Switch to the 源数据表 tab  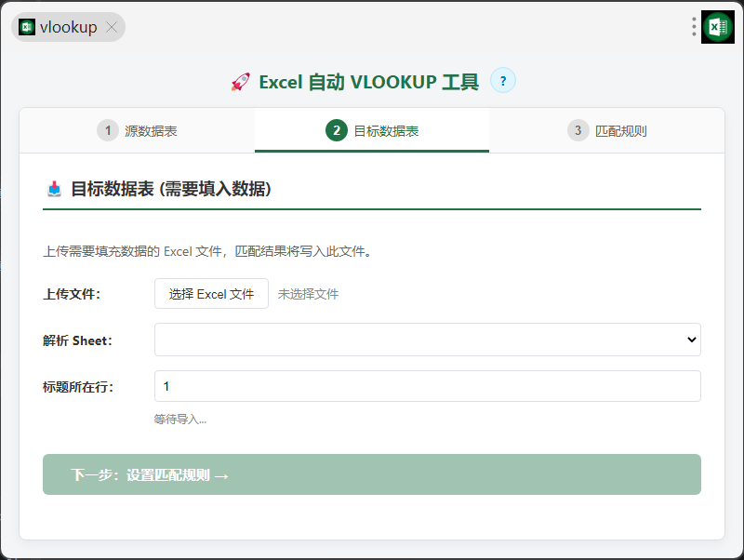tap(151, 131)
